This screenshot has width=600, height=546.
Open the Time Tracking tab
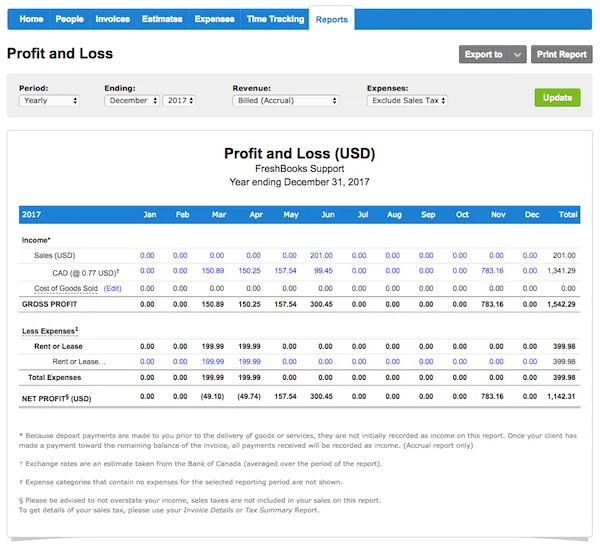pos(275,19)
